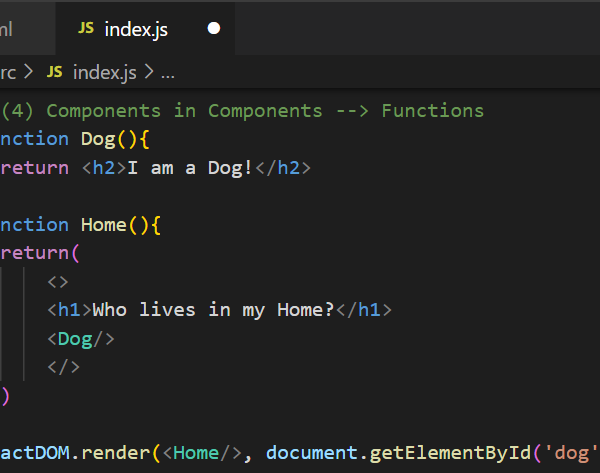This screenshot has height=473, width=600.
Task: Click the <Dog/> component tag inside Home
Action: click(80, 339)
